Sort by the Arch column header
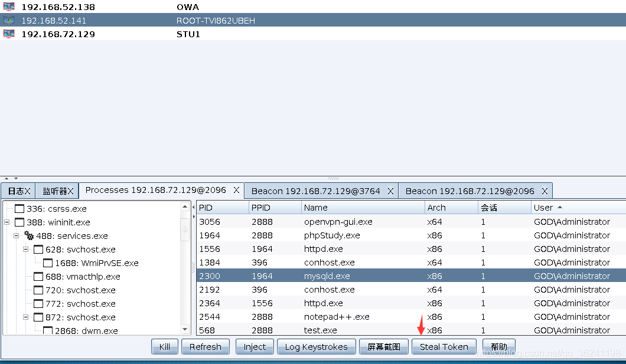Viewport: 626px width, 364px height. pyautogui.click(x=451, y=207)
